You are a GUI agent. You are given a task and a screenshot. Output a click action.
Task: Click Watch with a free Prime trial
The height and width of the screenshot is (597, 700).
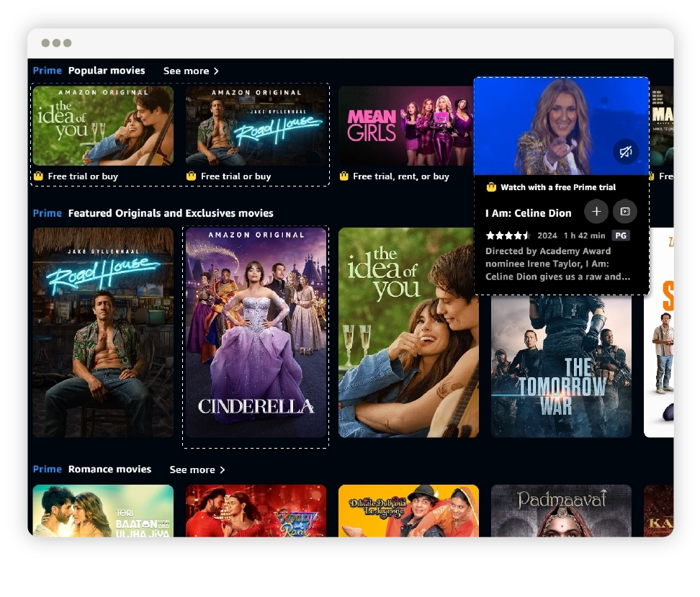558,187
